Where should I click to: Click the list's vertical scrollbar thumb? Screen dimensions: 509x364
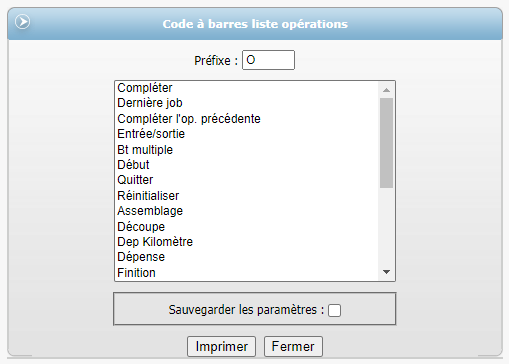[x=386, y=143]
